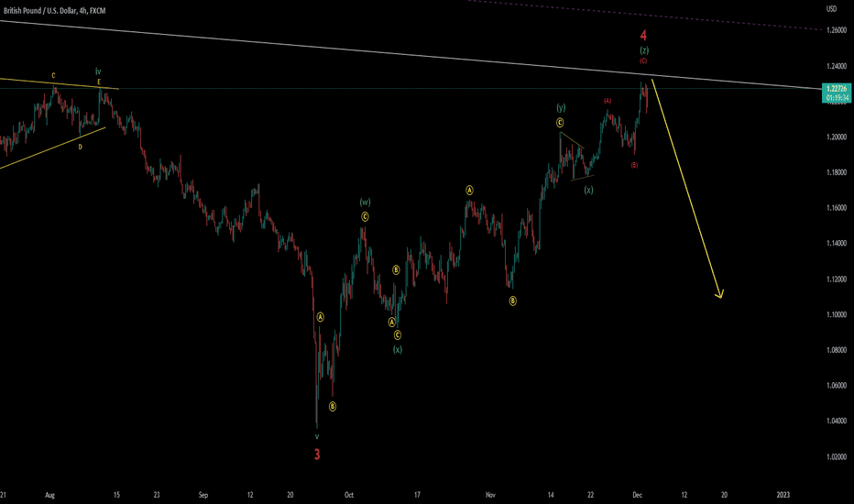Image resolution: width=854 pixels, height=504 pixels.
Task: Click the Sep label on the time axis
Action: [x=203, y=495]
